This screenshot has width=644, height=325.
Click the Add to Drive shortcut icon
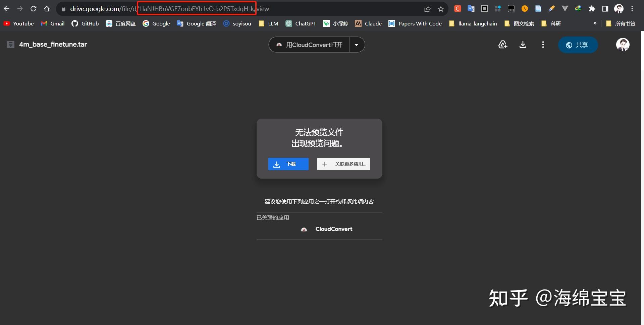coord(502,44)
